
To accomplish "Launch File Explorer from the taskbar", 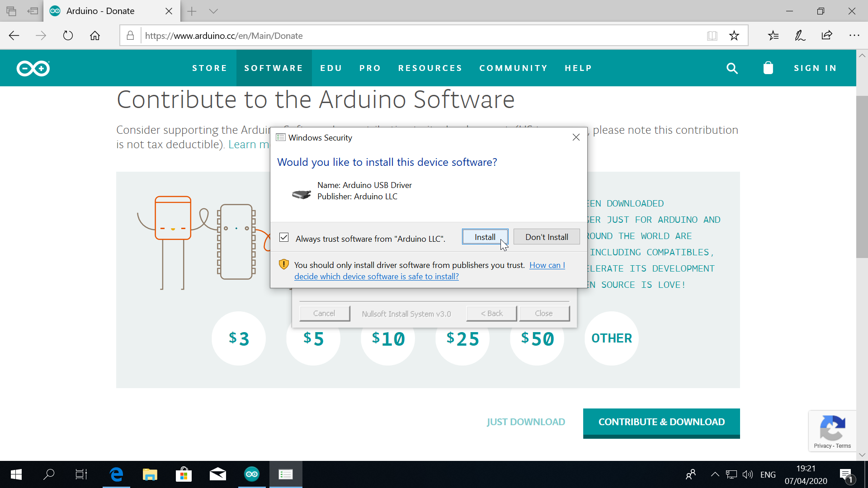I will [x=150, y=474].
